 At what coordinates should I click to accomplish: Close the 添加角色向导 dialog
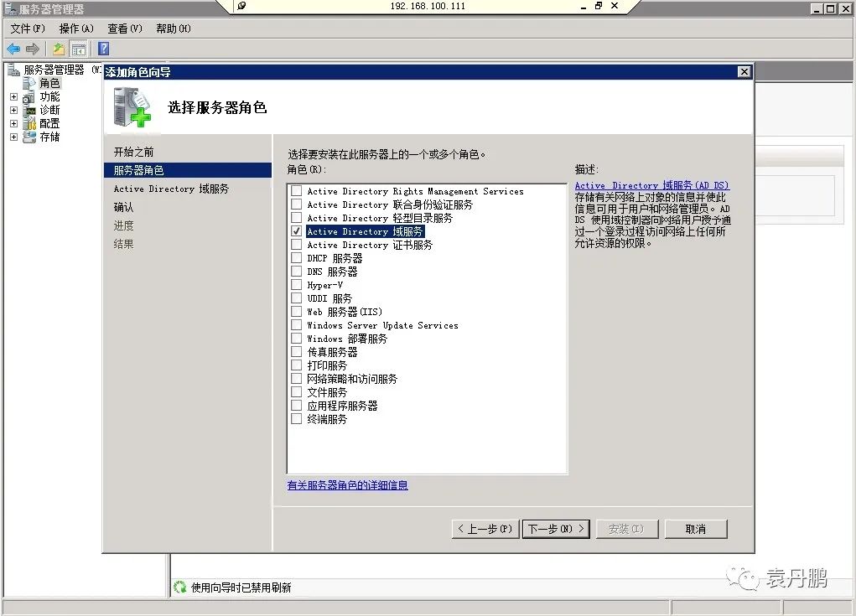[744, 72]
